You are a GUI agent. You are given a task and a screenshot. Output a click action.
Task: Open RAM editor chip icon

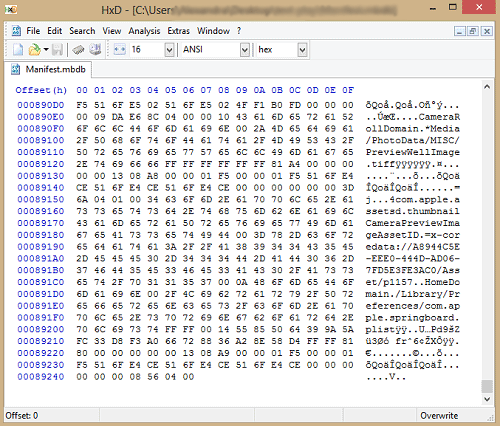click(x=78, y=50)
